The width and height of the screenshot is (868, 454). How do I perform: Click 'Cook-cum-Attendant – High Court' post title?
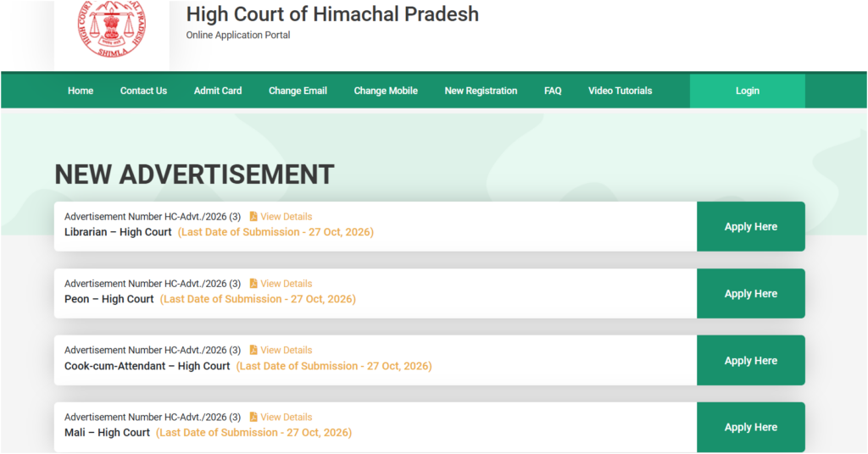click(x=147, y=366)
